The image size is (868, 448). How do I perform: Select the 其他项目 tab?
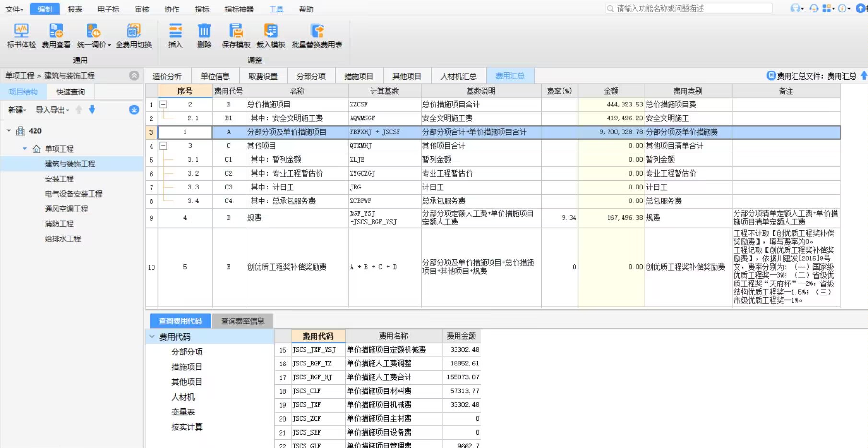[x=407, y=76]
